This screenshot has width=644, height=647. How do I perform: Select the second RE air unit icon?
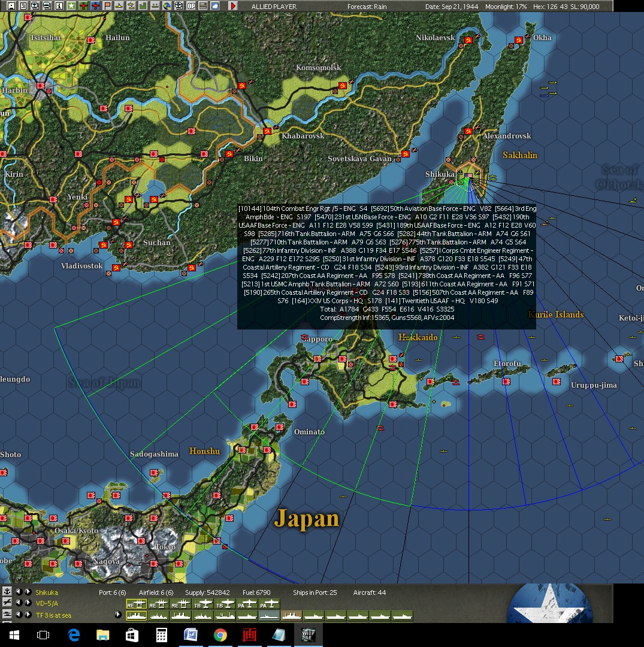click(x=158, y=604)
